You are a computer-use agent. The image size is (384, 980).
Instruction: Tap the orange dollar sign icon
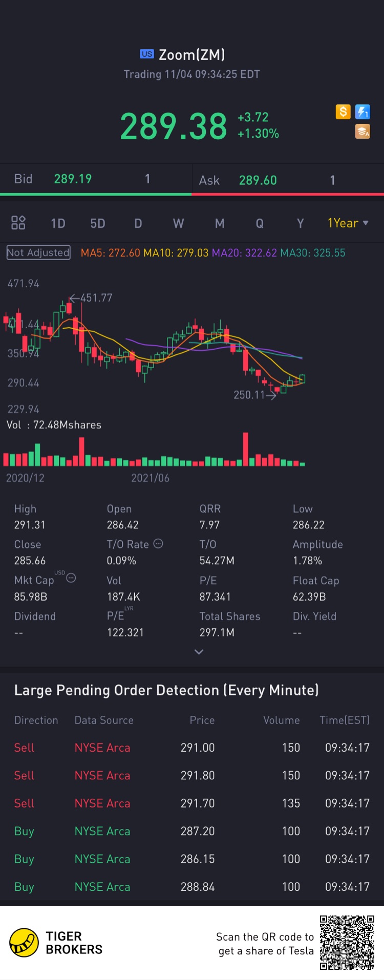tap(343, 112)
